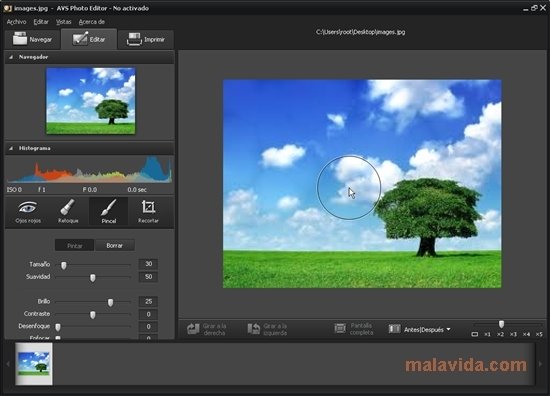Click the Contraste slider handle
This screenshot has height=396, width=550.
(93, 315)
